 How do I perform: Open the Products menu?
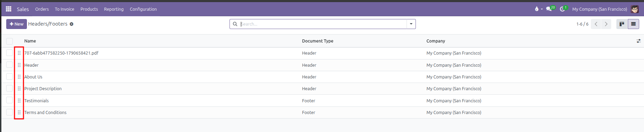pyautogui.click(x=89, y=9)
